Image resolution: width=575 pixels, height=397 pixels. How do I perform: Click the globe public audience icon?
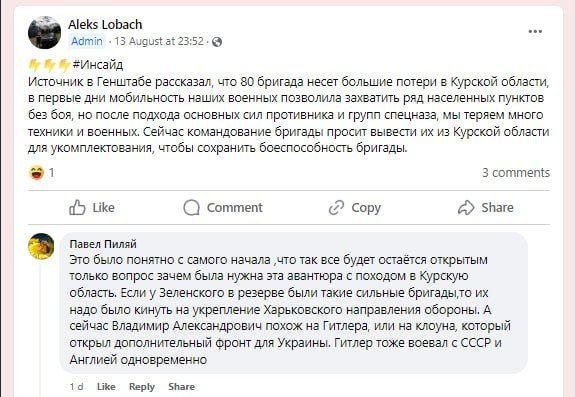click(x=217, y=42)
